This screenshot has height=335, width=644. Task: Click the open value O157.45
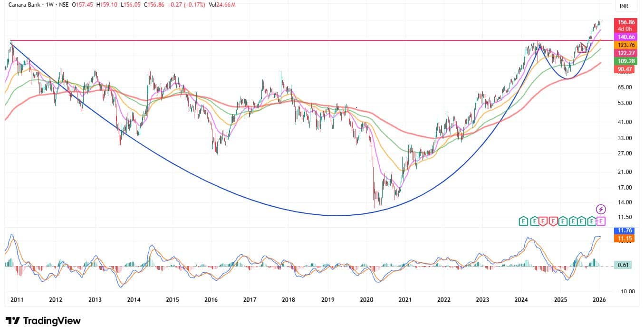(83, 5)
